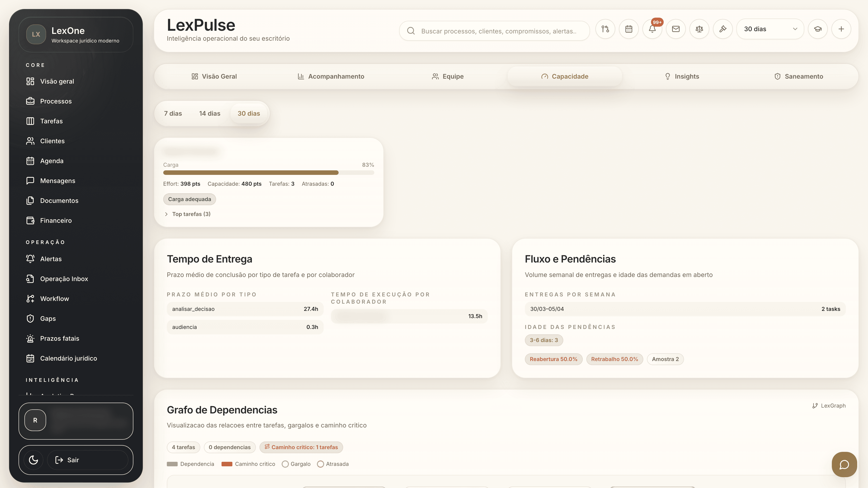Open the 30 dias dropdown
The height and width of the screenshot is (488, 868).
click(x=770, y=29)
